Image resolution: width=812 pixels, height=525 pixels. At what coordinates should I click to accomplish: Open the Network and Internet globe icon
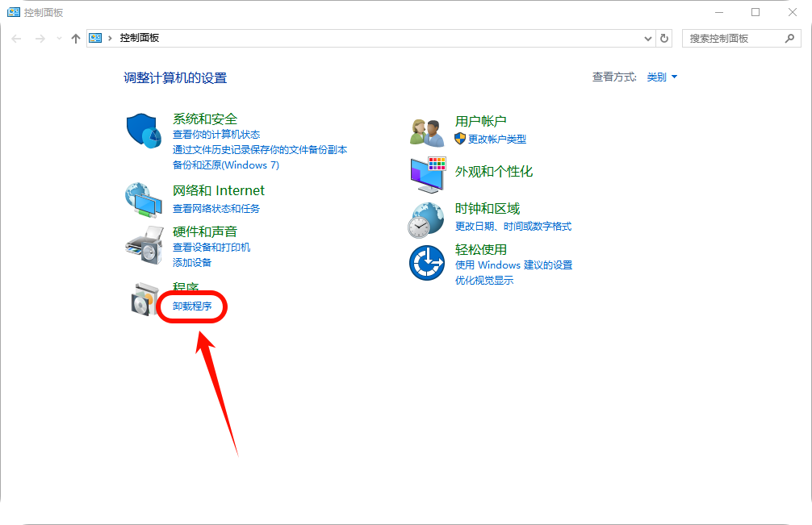[x=144, y=200]
